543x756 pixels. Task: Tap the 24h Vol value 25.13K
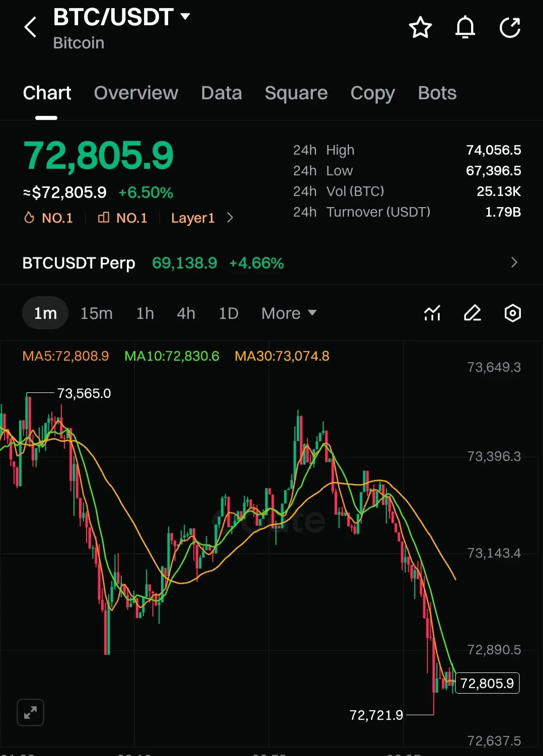499,191
